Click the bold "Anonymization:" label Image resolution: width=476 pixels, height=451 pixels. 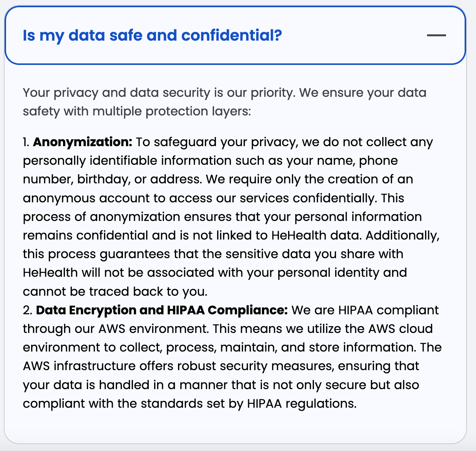pos(82,142)
